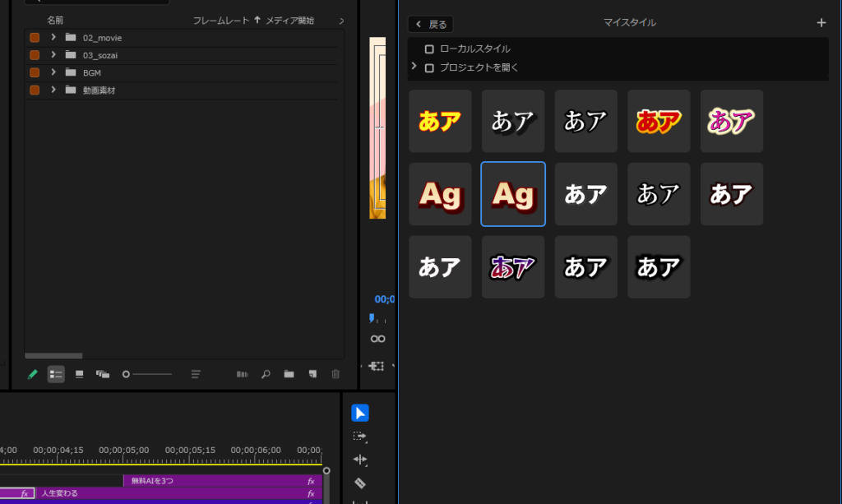
Task: Switch project panel to list view
Action: point(56,374)
